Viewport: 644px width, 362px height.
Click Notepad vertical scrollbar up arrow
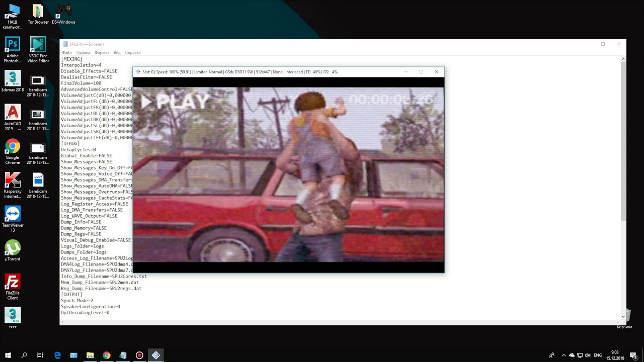pos(623,59)
